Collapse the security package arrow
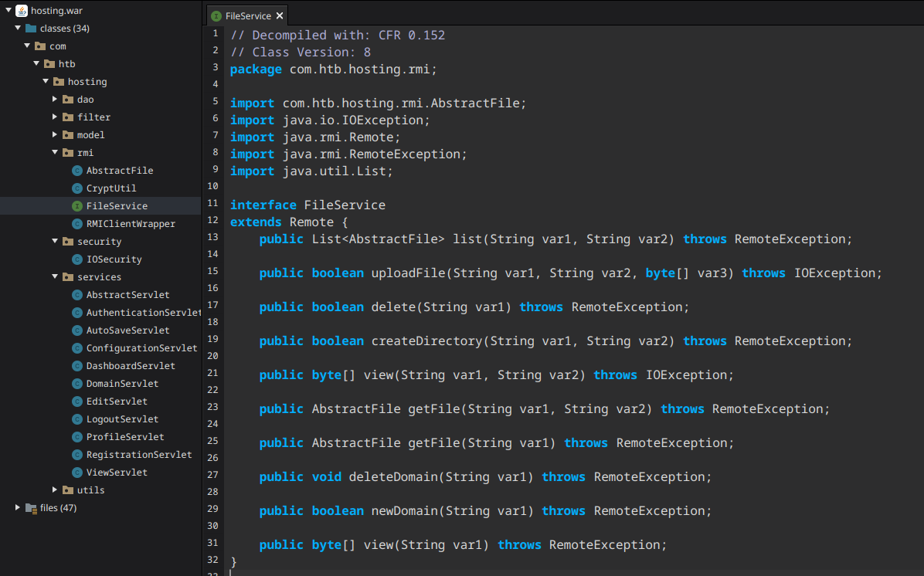Screen dimensions: 924x576 coord(55,242)
